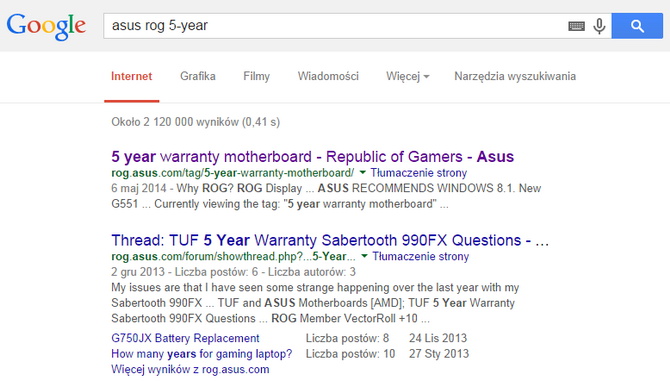The width and height of the screenshot is (670, 381).
Task: Click the blue search magnifier button
Action: coord(637,26)
